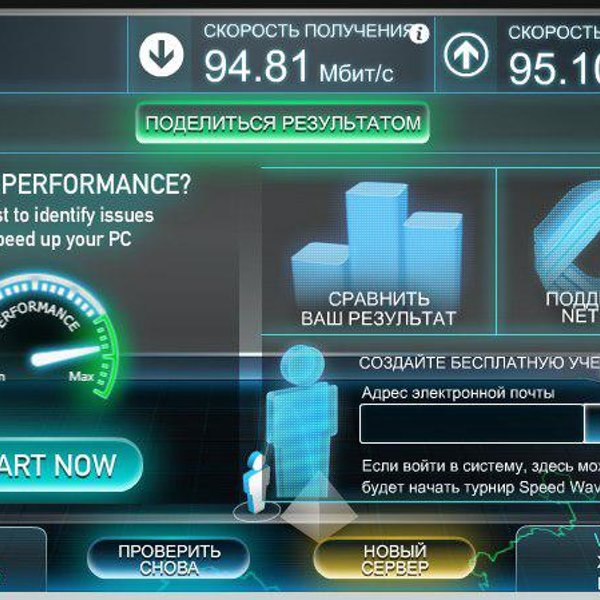This screenshot has height=600, width=600.
Task: Click the 94.81 Мбит/с download result
Action: pos(298,66)
